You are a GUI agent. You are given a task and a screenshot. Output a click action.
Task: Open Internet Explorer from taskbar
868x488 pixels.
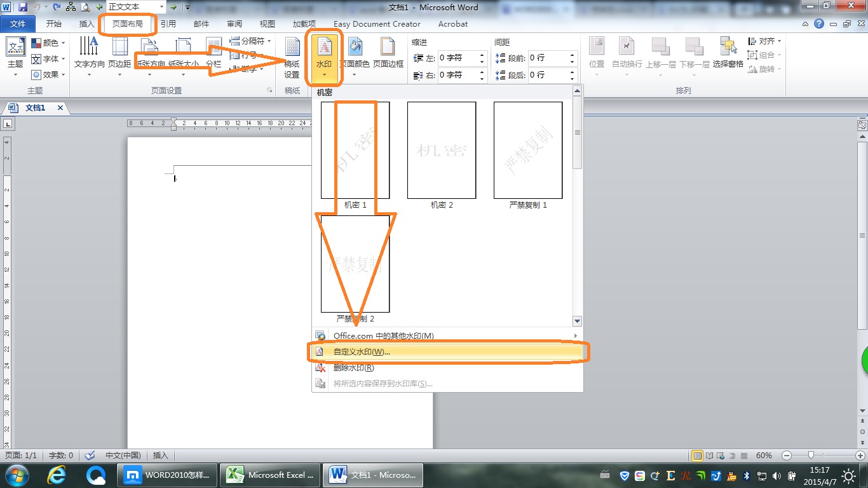(x=57, y=475)
